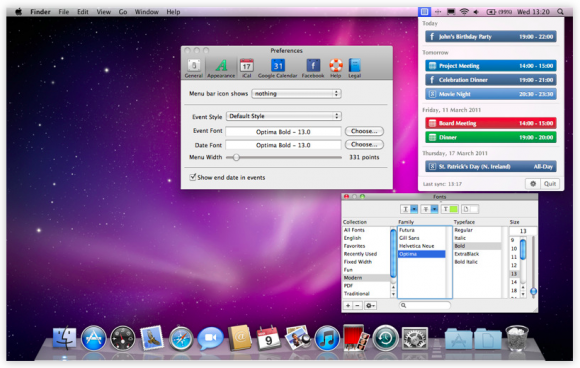This screenshot has height=368, width=580.
Task: Click the green text color swatch in Fonts
Action: click(450, 209)
